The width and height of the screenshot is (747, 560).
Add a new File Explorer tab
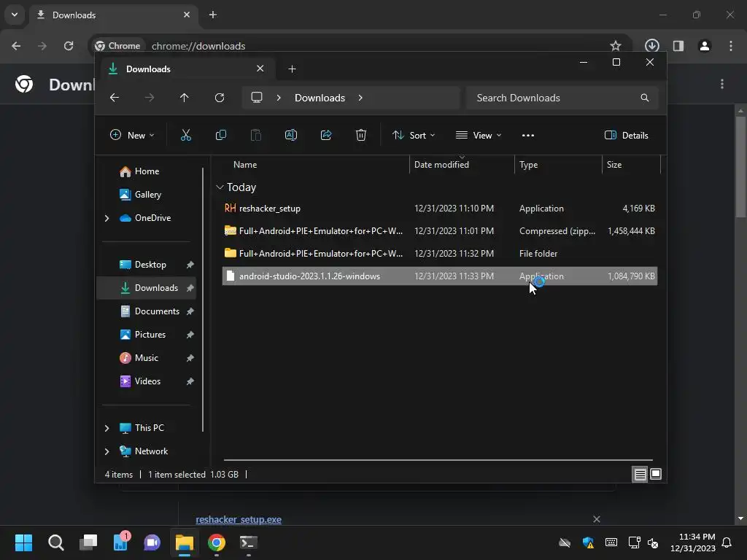tap(292, 69)
